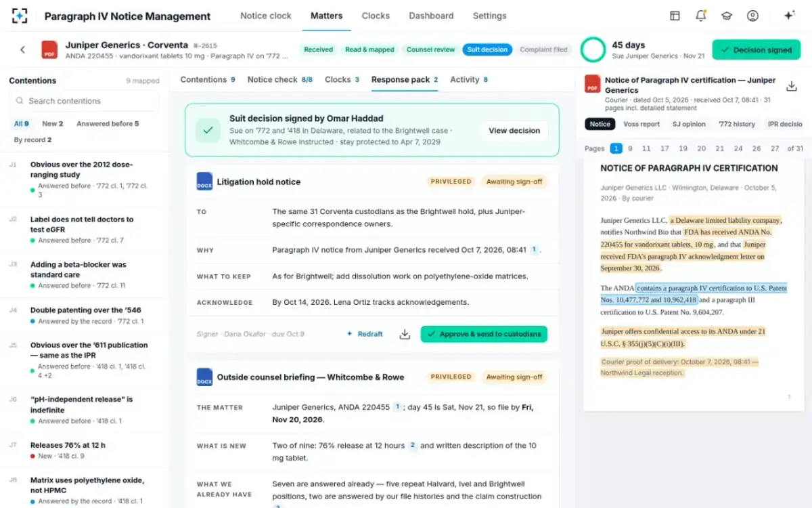Open the Dashboard tab
812x508 pixels.
[x=431, y=16]
